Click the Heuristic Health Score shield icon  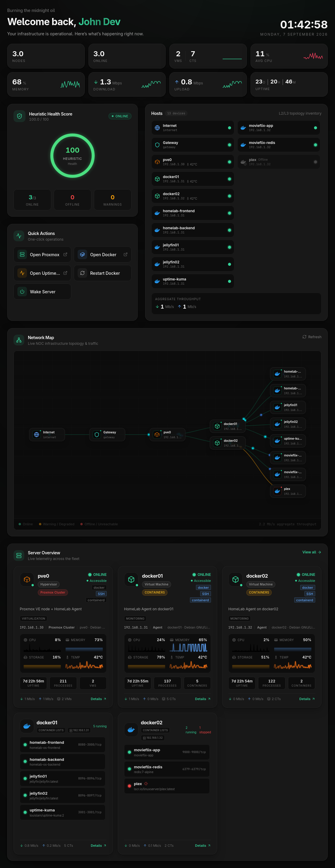(x=19, y=116)
